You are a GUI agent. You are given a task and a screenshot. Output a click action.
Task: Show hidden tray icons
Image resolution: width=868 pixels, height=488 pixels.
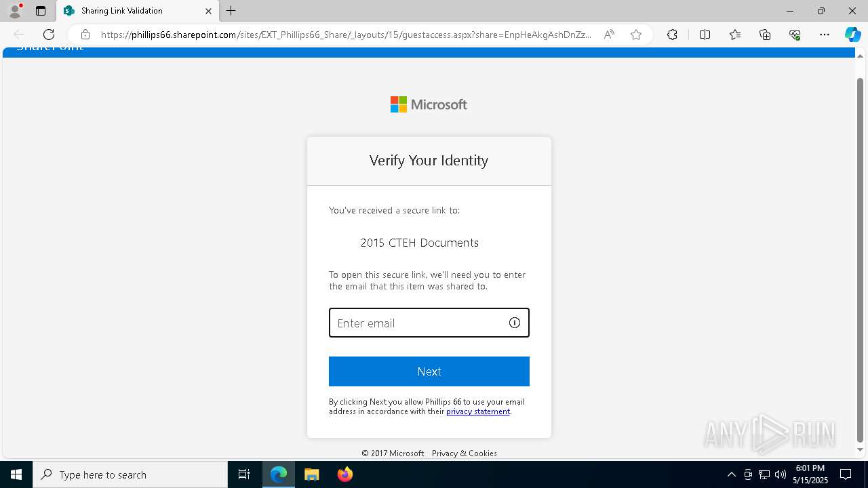click(x=731, y=474)
